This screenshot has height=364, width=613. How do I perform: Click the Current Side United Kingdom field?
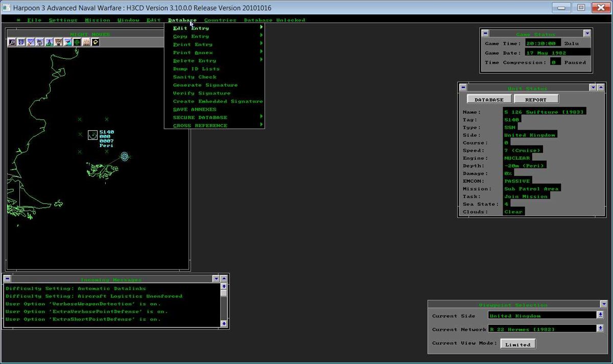[542, 316]
